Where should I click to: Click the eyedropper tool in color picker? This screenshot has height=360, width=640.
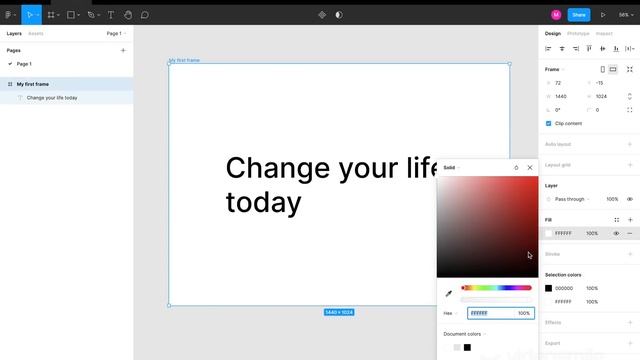(449, 293)
